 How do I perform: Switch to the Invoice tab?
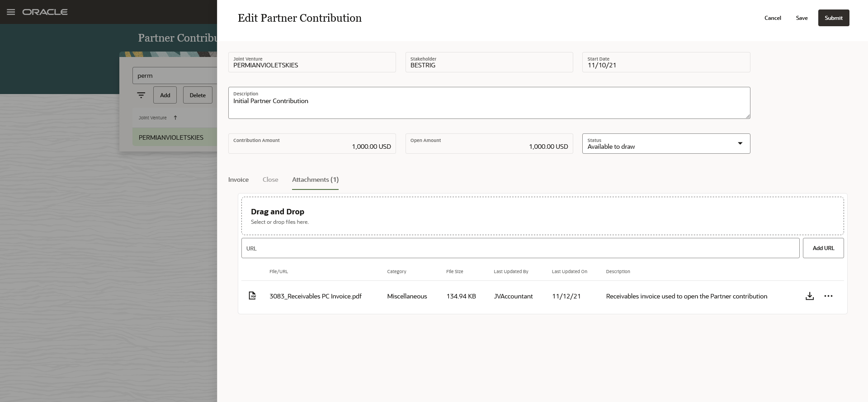(x=238, y=180)
